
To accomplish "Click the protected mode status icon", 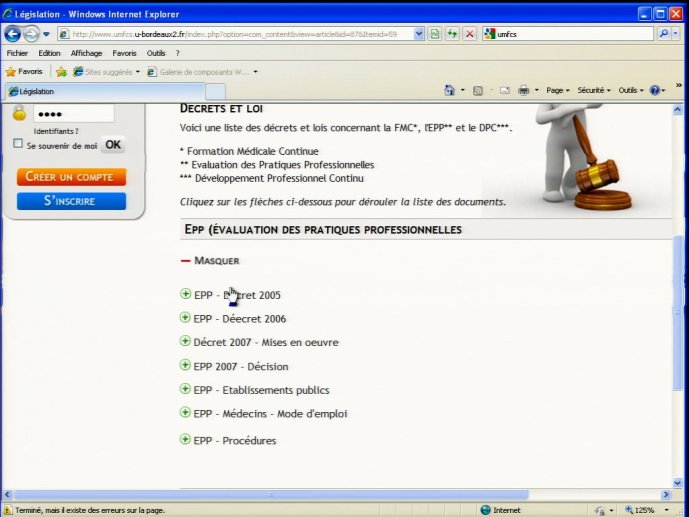I will (x=600, y=510).
